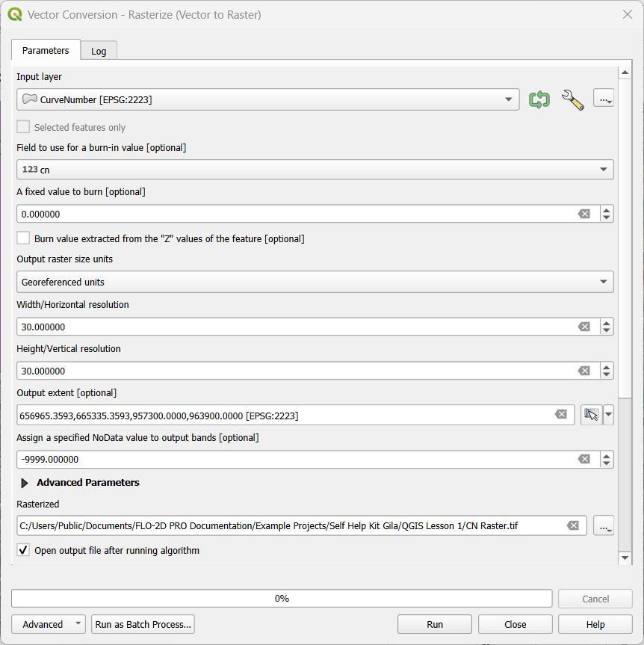Run the rasterize algorithm

pyautogui.click(x=435, y=624)
